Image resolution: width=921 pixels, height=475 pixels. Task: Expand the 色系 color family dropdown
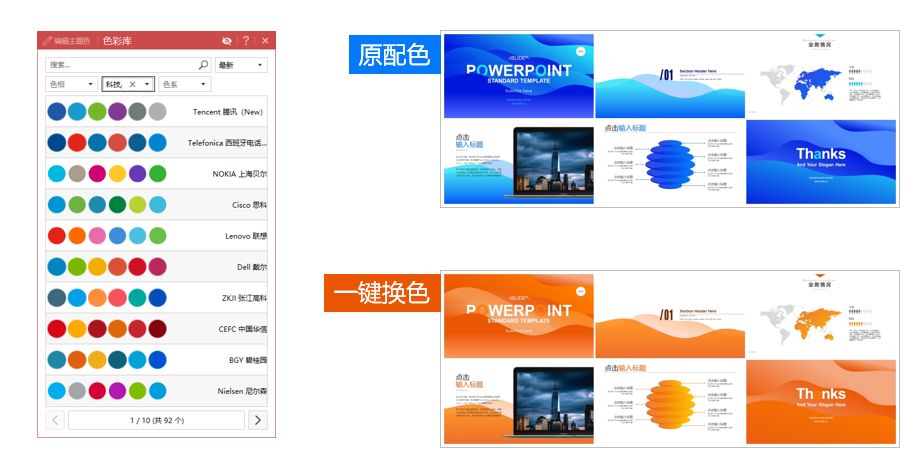(x=184, y=85)
